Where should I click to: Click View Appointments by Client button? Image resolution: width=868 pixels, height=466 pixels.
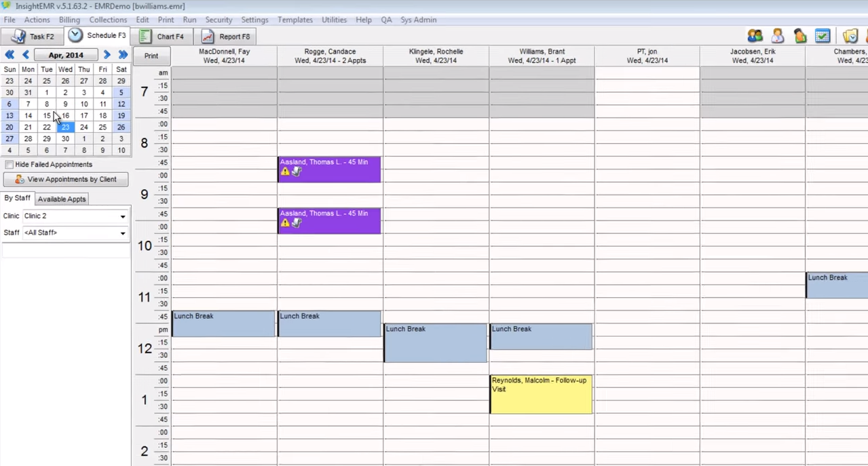point(66,179)
